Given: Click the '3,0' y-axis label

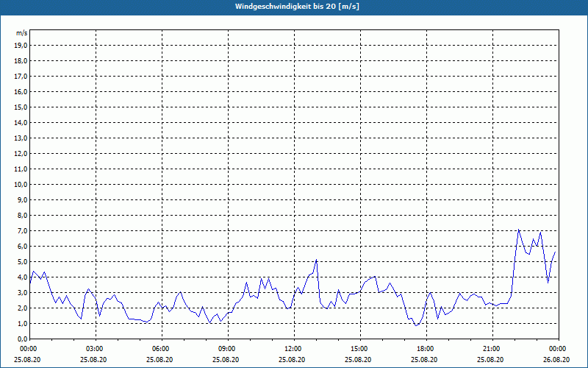Looking at the screenshot, I should pos(23,292).
